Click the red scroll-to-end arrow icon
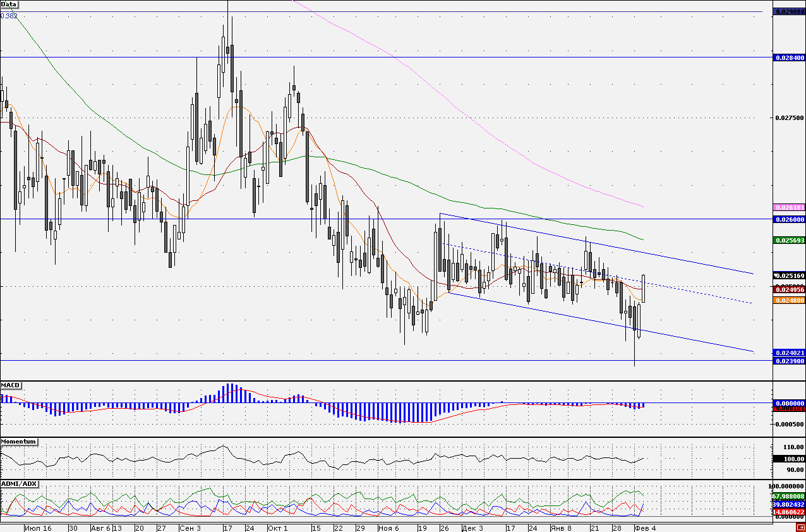Screen dimensions: 806x532 (x=801, y=527)
